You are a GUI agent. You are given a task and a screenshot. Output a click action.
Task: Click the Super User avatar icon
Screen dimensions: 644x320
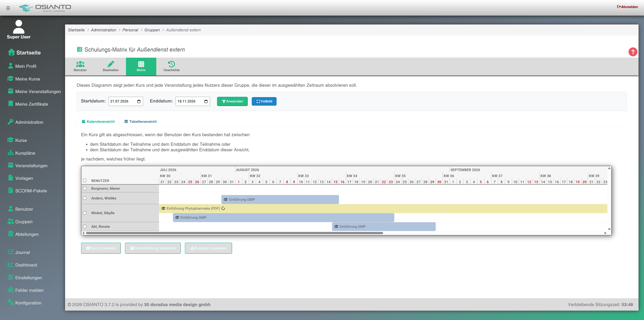pyautogui.click(x=19, y=27)
